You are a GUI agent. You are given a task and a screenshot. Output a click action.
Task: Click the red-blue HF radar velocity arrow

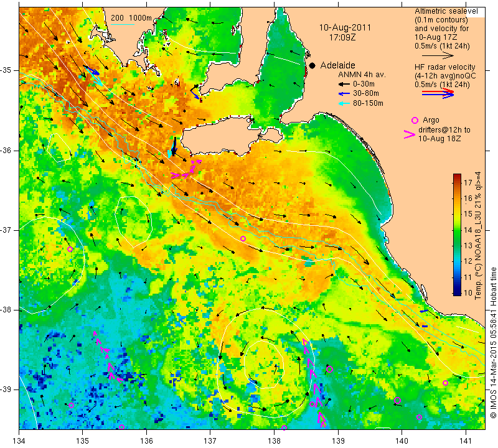(438, 93)
